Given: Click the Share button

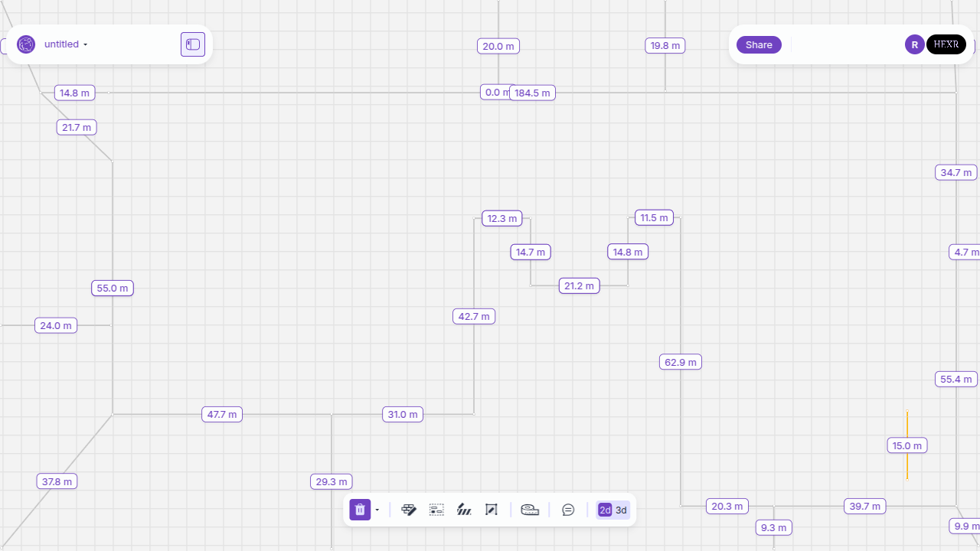Looking at the screenshot, I should pyautogui.click(x=759, y=44).
